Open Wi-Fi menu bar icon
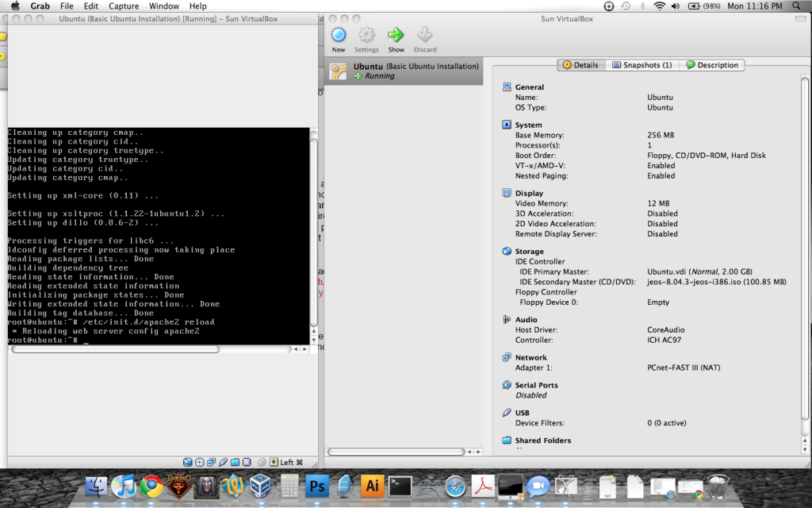 pyautogui.click(x=659, y=6)
